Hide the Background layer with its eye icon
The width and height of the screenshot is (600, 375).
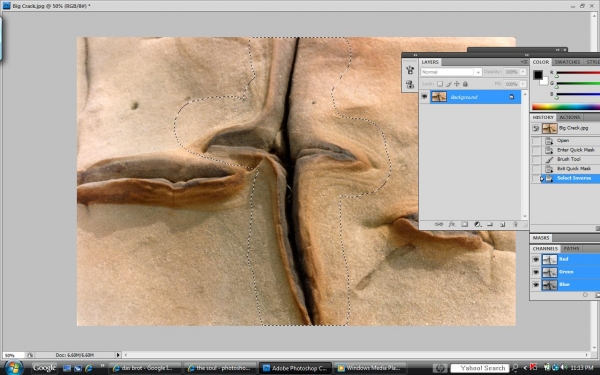coord(424,97)
